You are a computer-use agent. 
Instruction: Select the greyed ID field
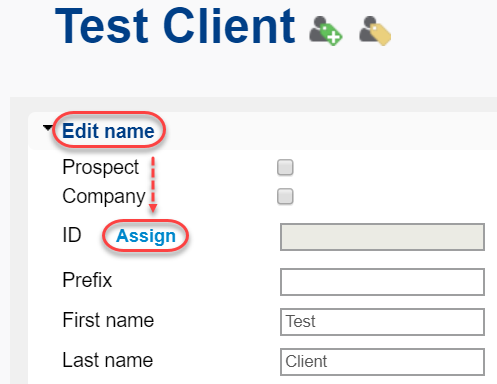click(x=382, y=237)
